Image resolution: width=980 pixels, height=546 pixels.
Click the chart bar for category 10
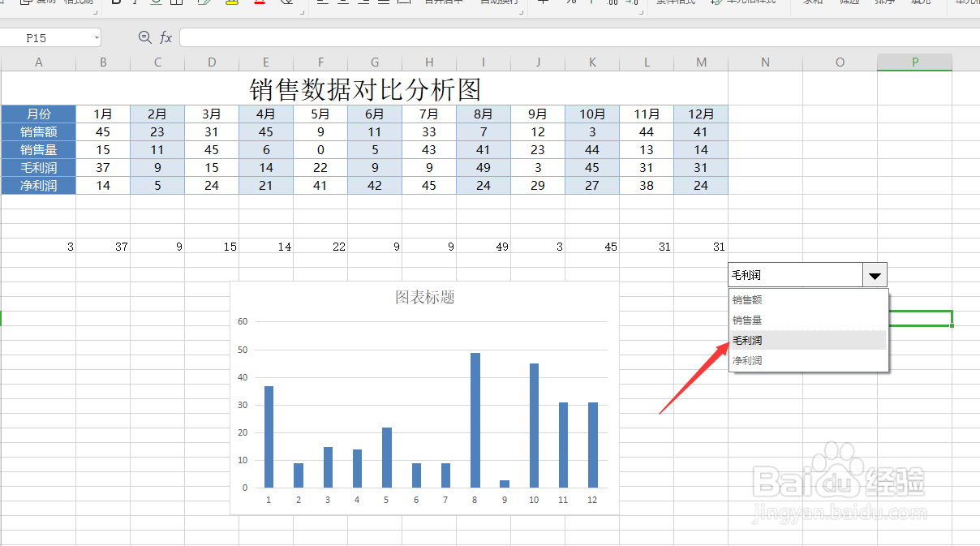534,426
